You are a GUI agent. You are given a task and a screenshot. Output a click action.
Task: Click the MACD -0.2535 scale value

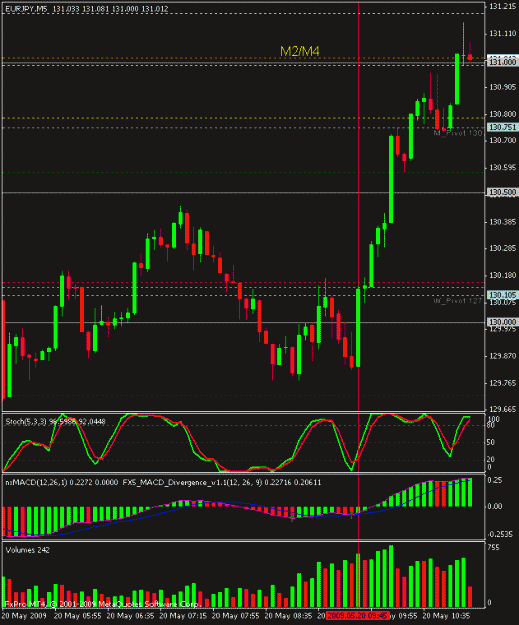pos(500,534)
